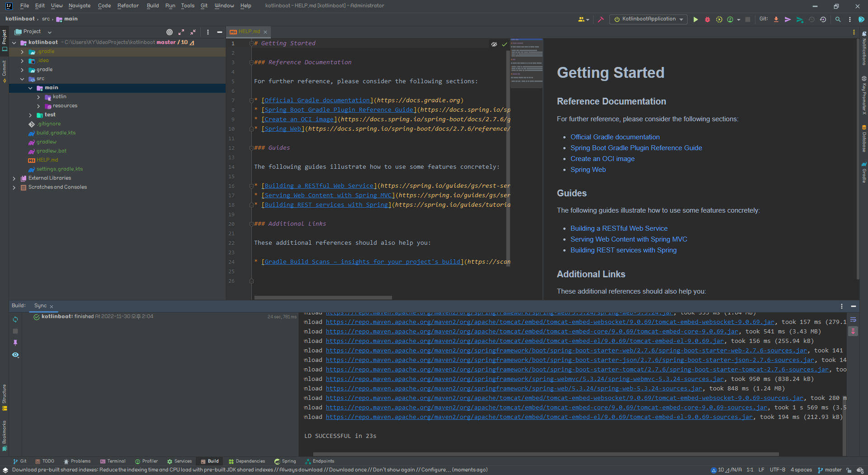Hide the Project tool window

(x=220, y=32)
